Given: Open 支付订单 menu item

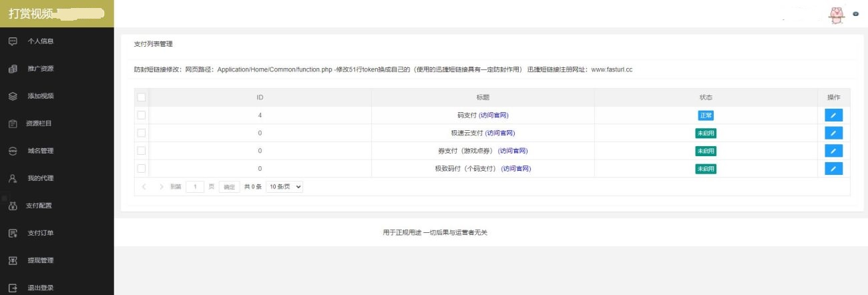Looking at the screenshot, I should [x=57, y=233].
